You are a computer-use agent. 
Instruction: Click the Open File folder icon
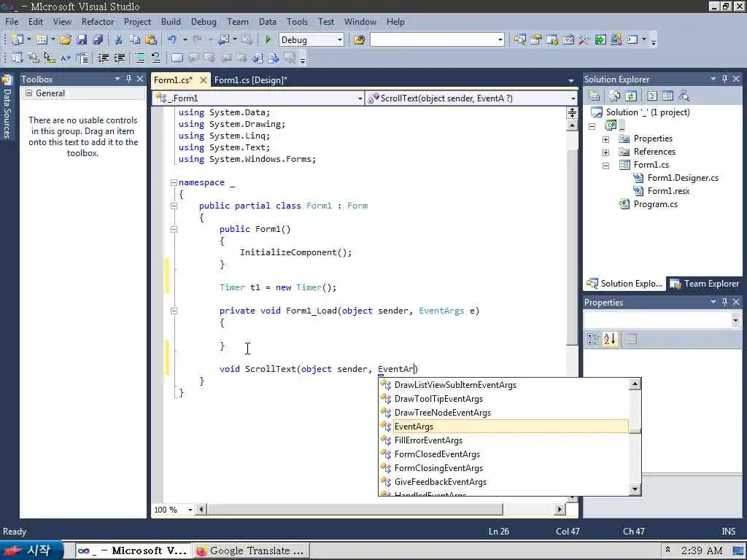(x=66, y=40)
